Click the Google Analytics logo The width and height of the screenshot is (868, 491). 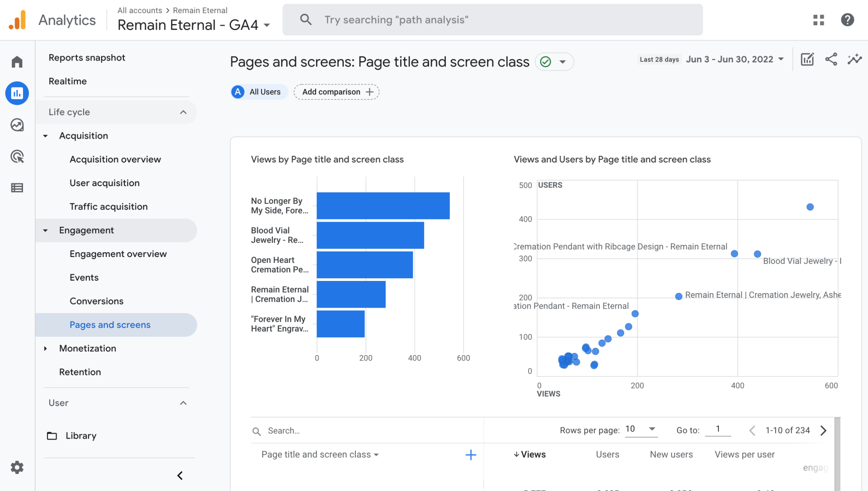[x=17, y=20]
